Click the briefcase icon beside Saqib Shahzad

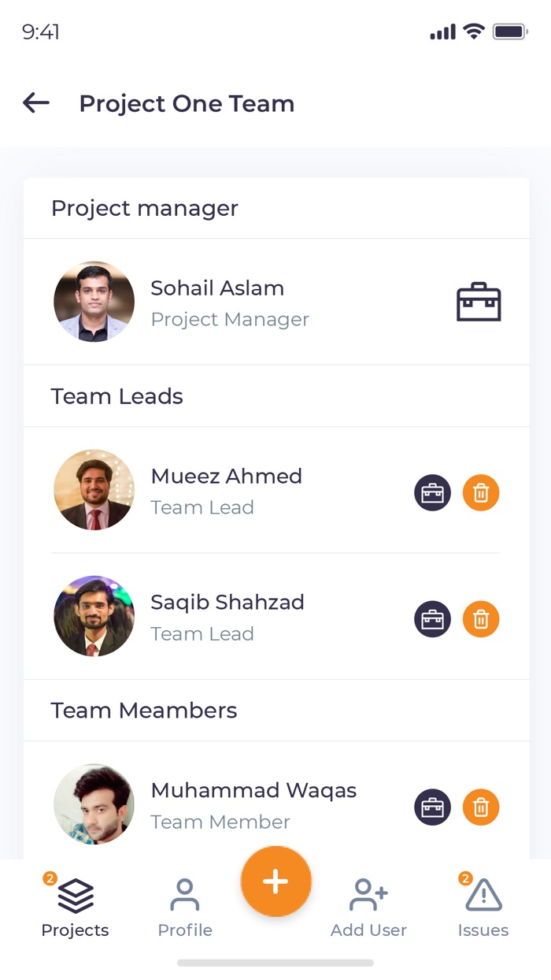point(432,618)
